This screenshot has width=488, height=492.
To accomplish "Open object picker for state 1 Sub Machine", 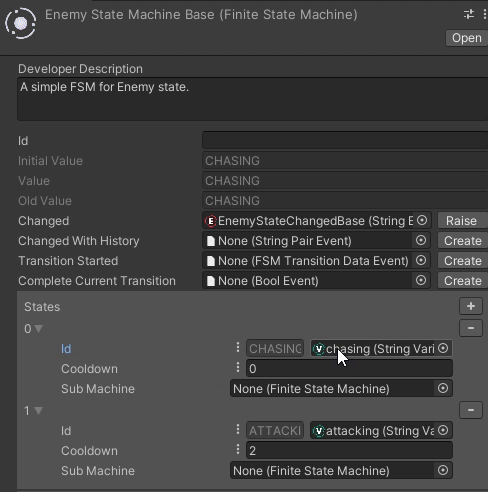I will point(443,470).
